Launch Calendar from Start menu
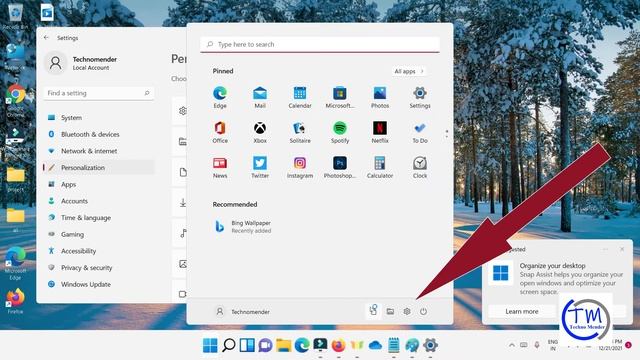Screen dimensions: 640x360 pos(300,98)
